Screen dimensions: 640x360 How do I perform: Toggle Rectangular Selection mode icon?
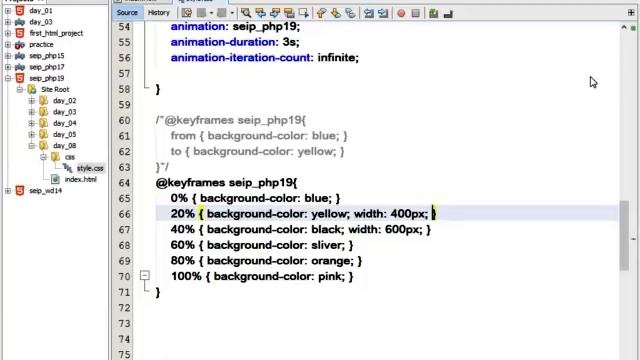click(304, 13)
